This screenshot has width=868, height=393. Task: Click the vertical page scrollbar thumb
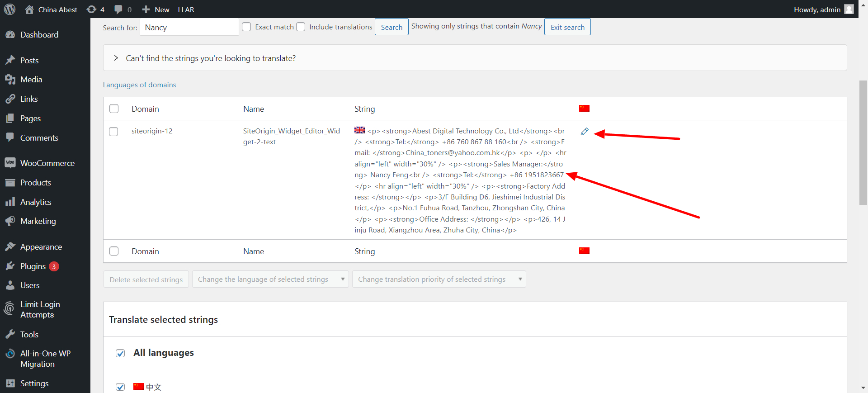coord(863,143)
